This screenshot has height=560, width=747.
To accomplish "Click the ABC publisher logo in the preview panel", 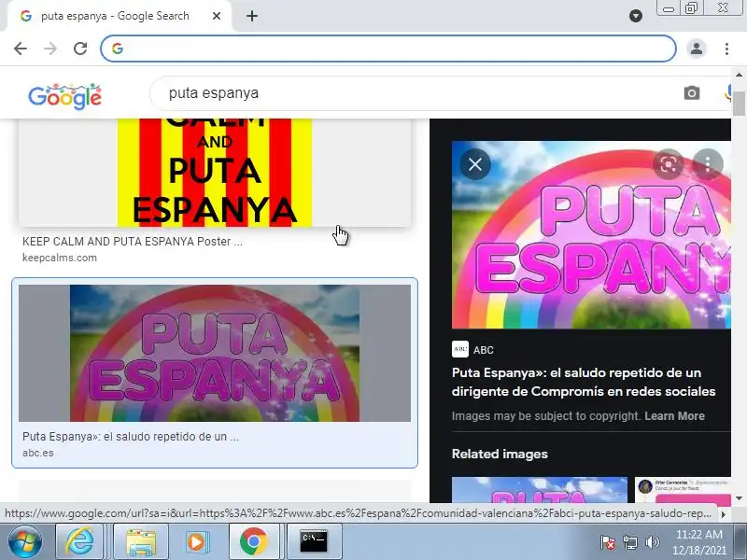I will pos(460,349).
